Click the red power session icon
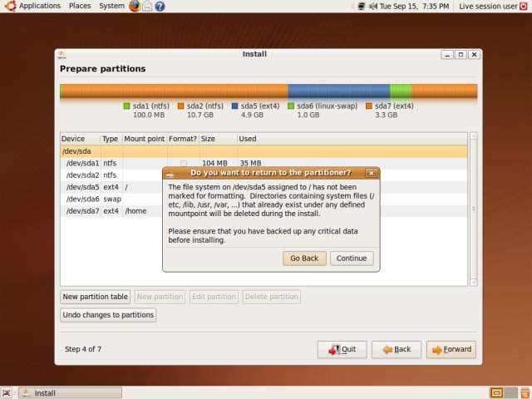The image size is (532, 399). 524,6
